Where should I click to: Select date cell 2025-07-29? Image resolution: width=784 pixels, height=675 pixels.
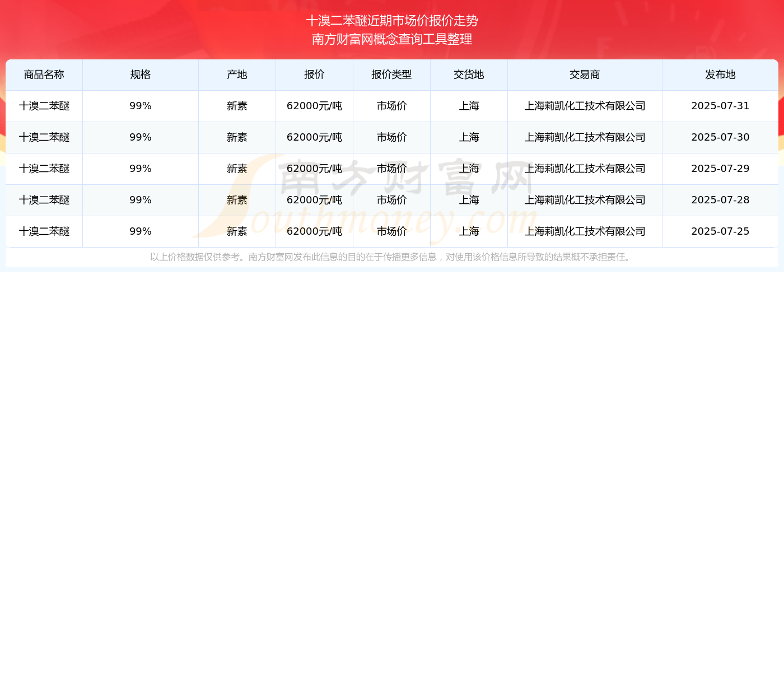721,169
